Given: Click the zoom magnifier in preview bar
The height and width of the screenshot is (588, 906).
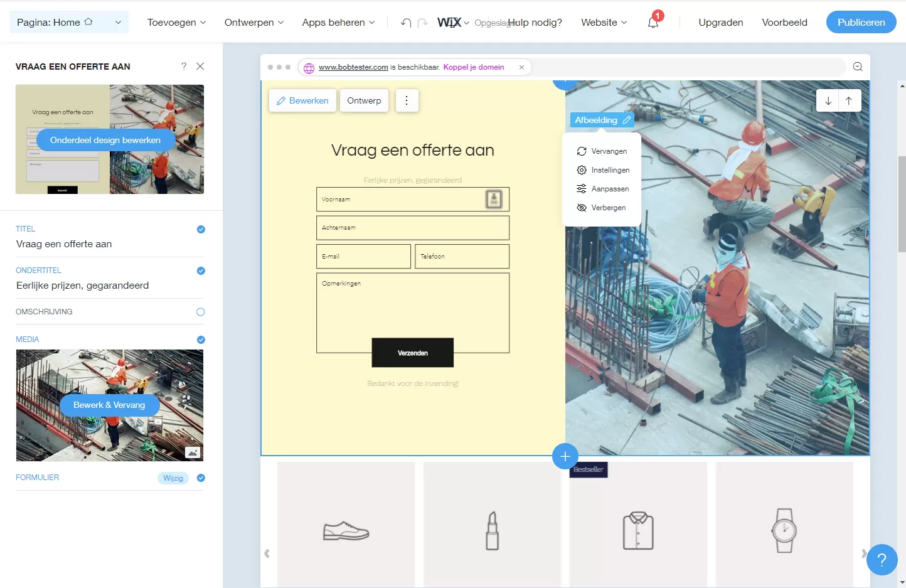Looking at the screenshot, I should click(x=858, y=67).
